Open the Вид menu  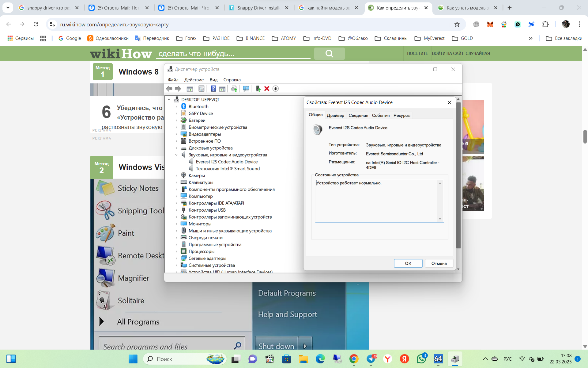point(213,80)
